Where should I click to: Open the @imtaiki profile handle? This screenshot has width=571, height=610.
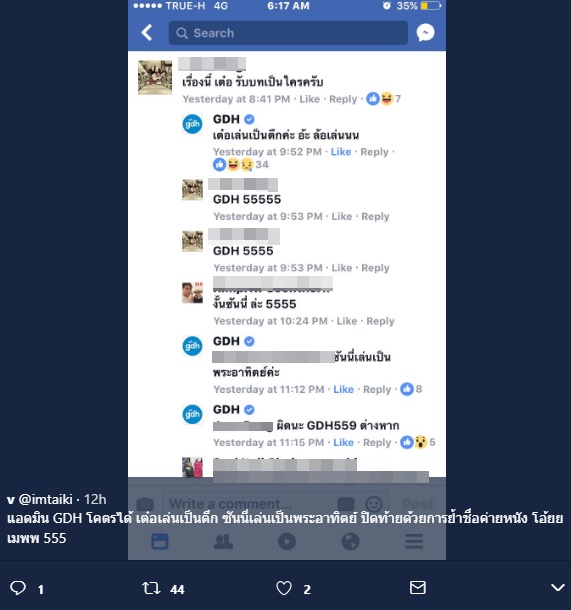(46, 499)
